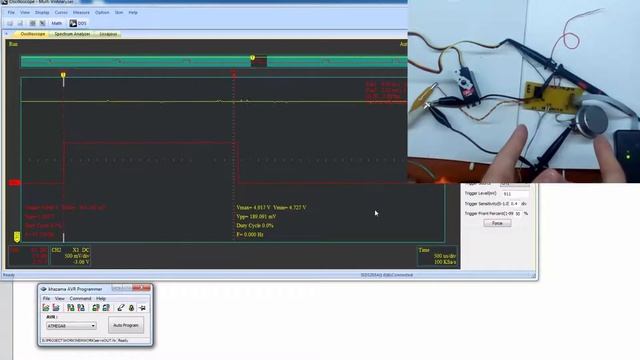Image resolution: width=640 pixels, height=360 pixels.
Task: Switch to the Oscilloscope tab
Action: (33, 34)
